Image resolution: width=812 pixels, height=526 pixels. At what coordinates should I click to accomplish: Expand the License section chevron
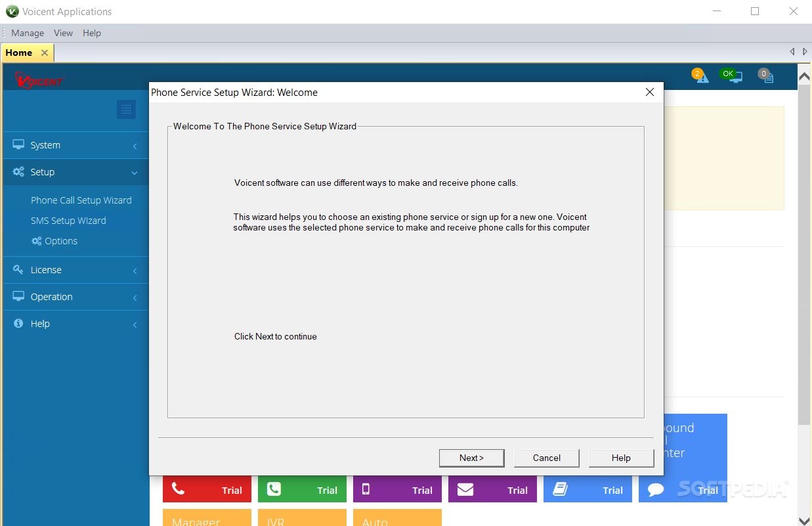point(135,271)
